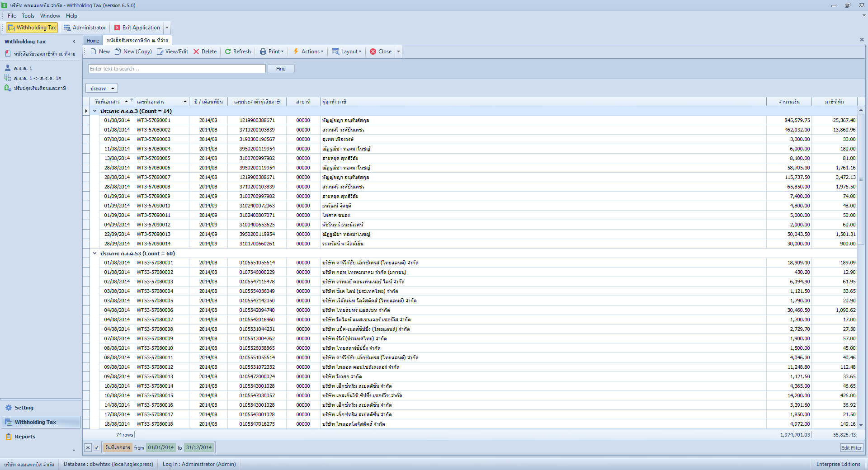Image resolution: width=868 pixels, height=470 pixels.
Task: Open View/Edit for the selected record
Action: click(172, 52)
